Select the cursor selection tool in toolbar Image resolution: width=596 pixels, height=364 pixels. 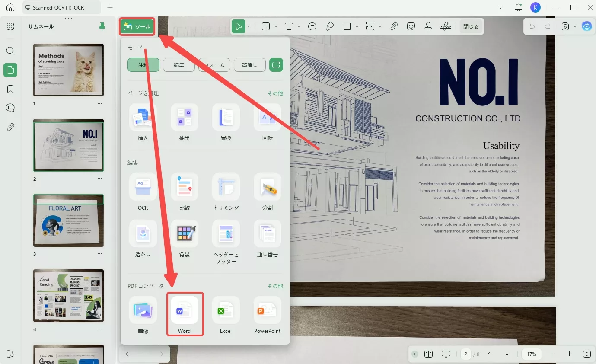tap(238, 27)
